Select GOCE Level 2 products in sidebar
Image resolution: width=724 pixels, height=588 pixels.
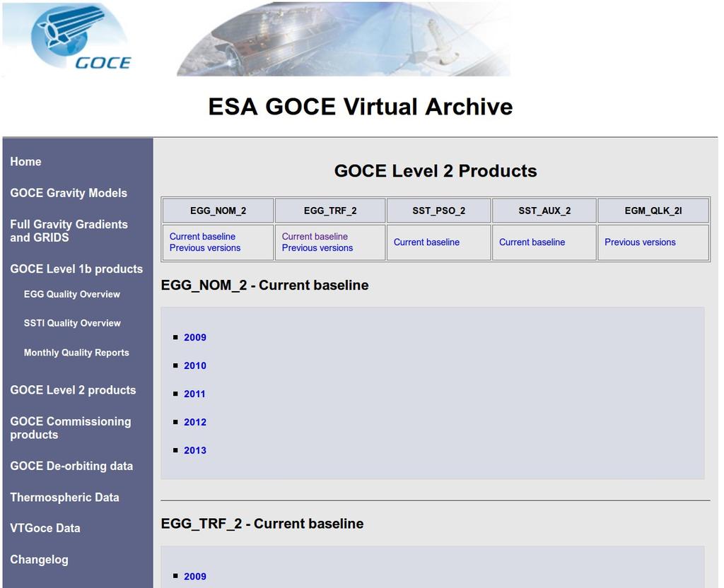[73, 390]
